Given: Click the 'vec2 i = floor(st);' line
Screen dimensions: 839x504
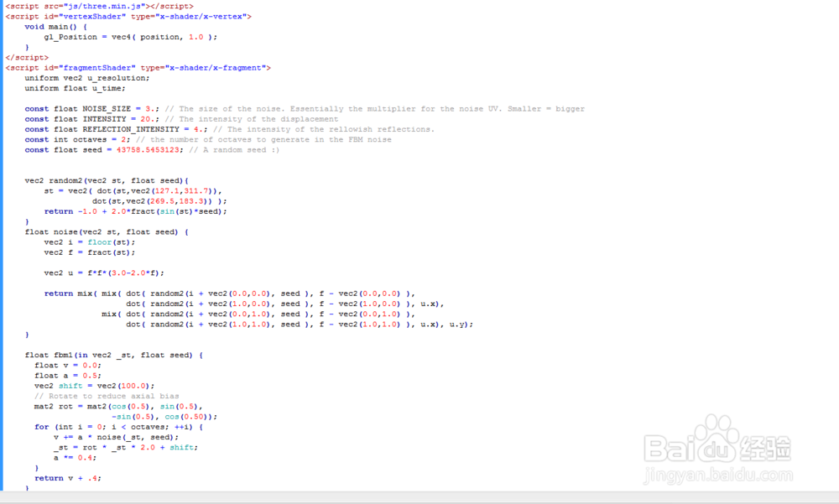Looking at the screenshot, I should click(90, 242).
